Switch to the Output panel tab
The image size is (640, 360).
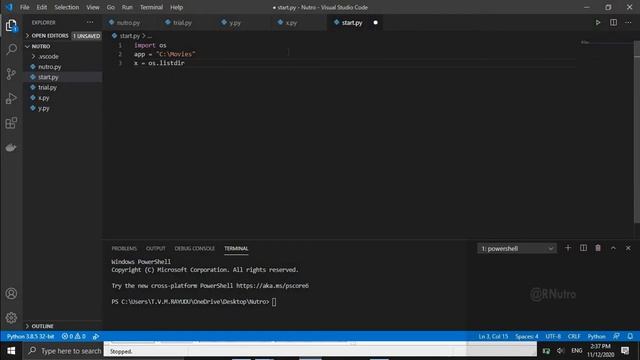click(156, 249)
